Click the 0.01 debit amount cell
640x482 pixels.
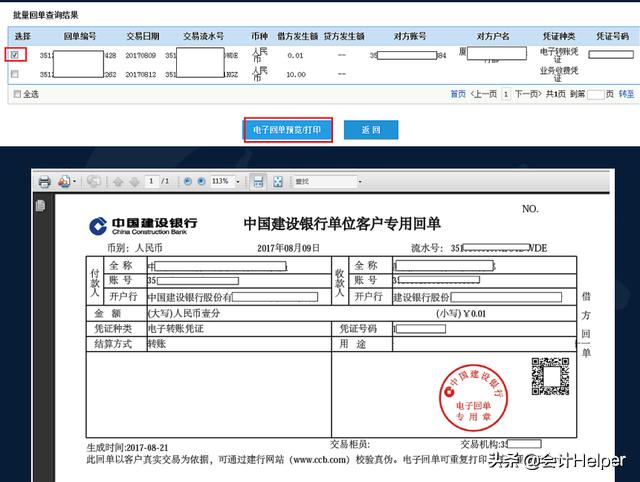pyautogui.click(x=295, y=56)
